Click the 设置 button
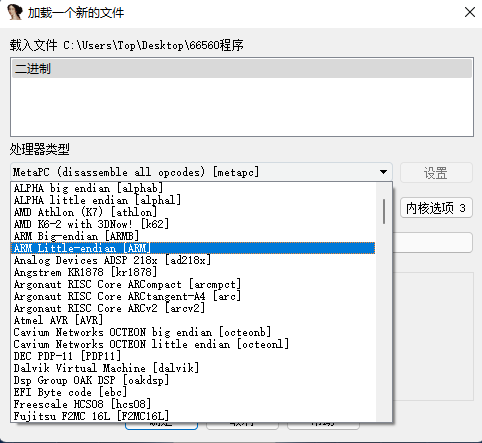482x443 pixels. point(436,173)
